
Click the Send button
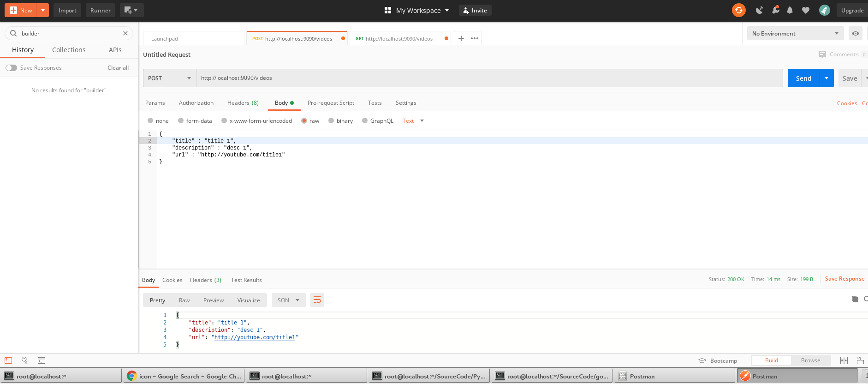(x=803, y=78)
